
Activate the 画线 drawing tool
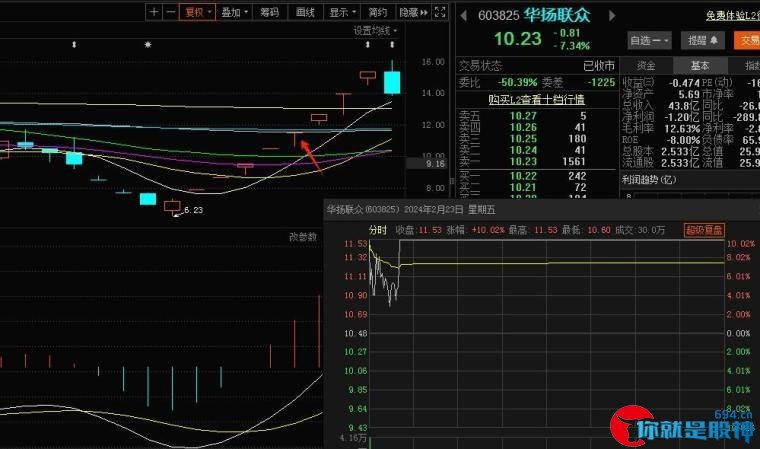point(305,12)
